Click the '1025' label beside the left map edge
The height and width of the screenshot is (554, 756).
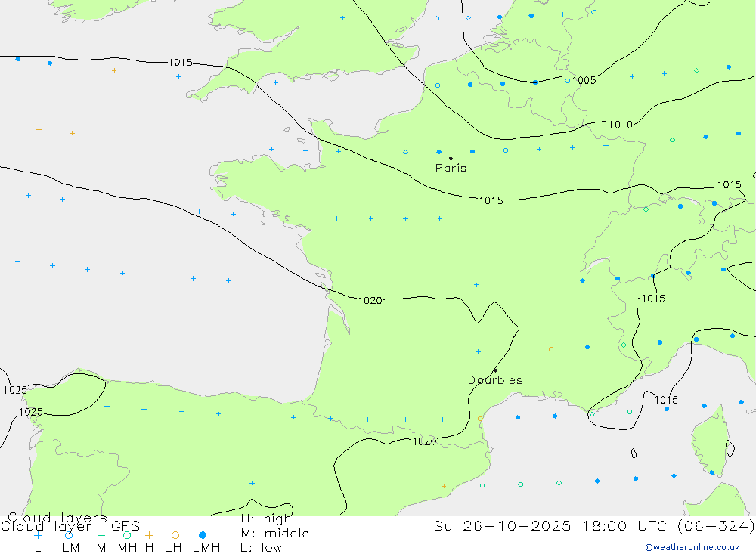pos(15,390)
